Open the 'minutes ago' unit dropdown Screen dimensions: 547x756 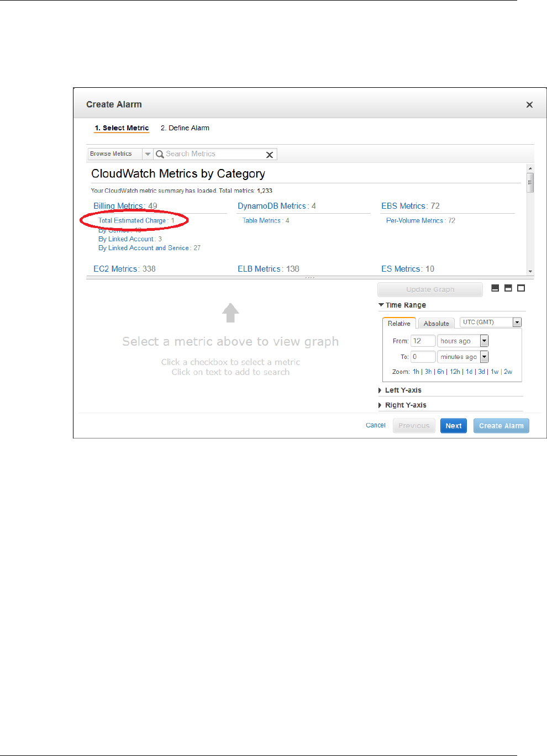pos(484,357)
